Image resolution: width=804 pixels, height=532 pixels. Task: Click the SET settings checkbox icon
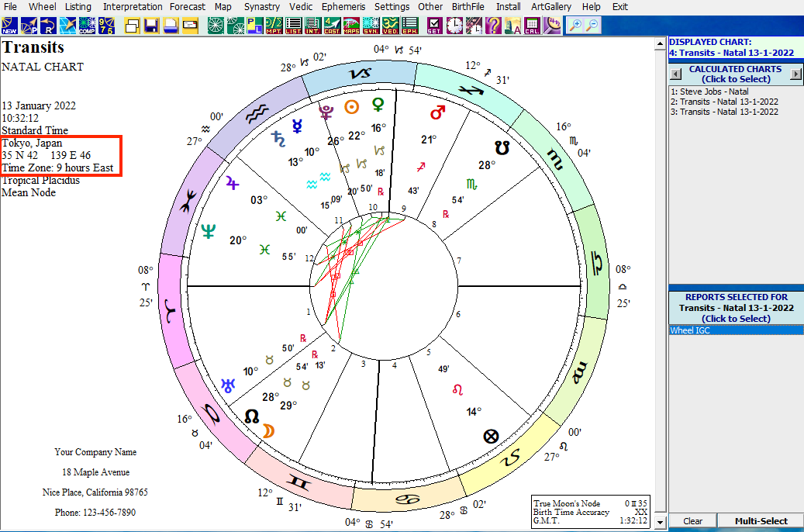coord(435,26)
